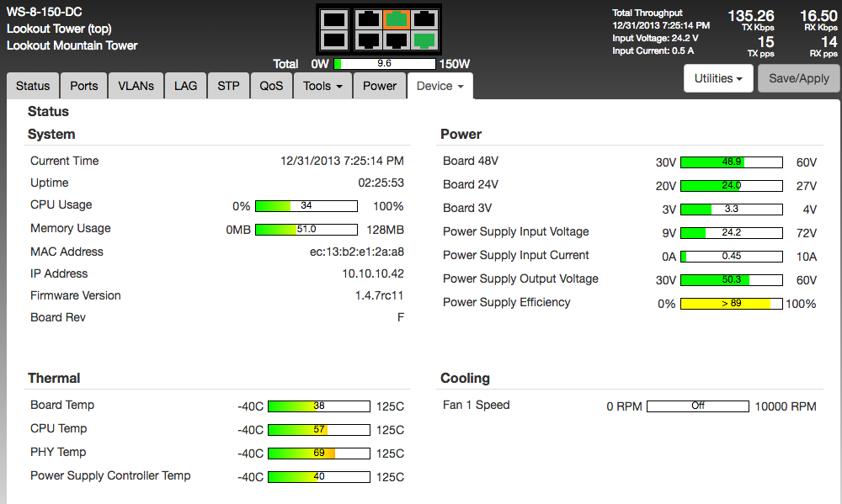The width and height of the screenshot is (842, 504).
Task: Click the bottom-middle black Ethernet port icon
Action: point(397,40)
